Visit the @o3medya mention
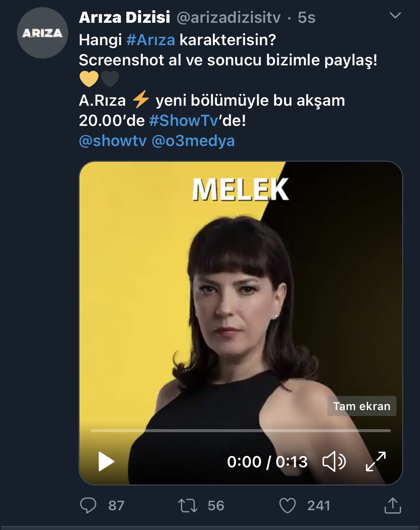Image resolution: width=420 pixels, height=530 pixels. pyautogui.click(x=193, y=141)
